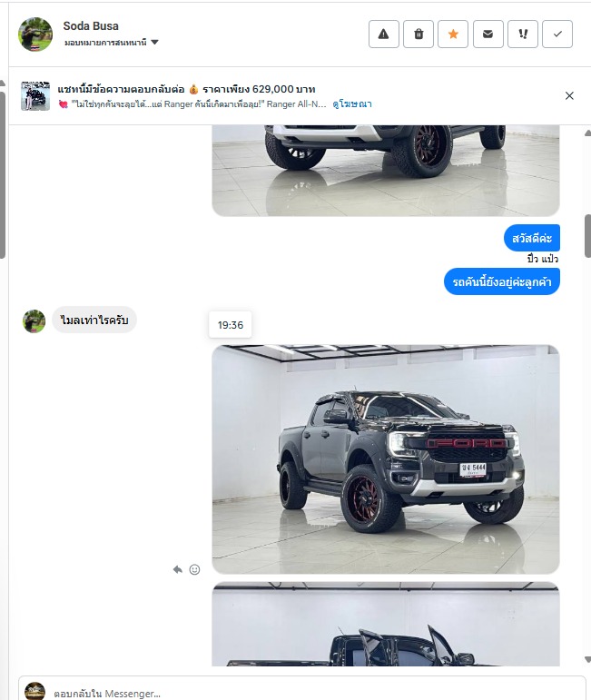The height and width of the screenshot is (700, 591).
Task: Mark conversation unread with envelope icon
Action: tap(488, 34)
